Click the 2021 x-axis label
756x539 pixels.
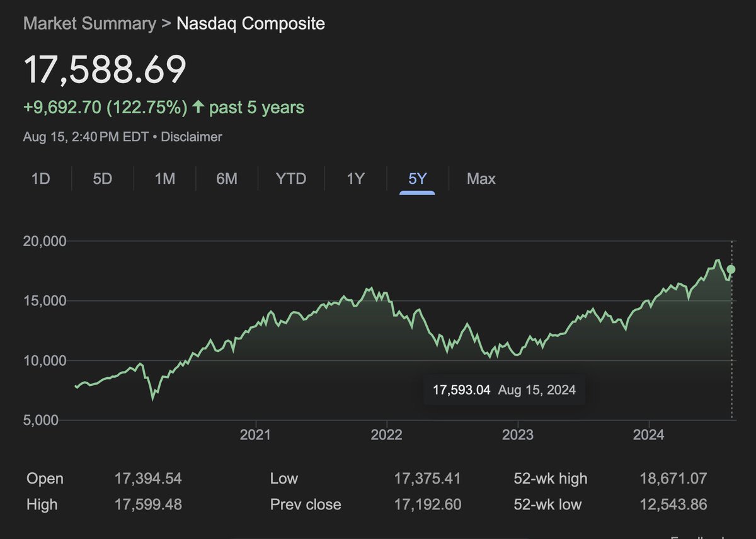click(x=255, y=434)
